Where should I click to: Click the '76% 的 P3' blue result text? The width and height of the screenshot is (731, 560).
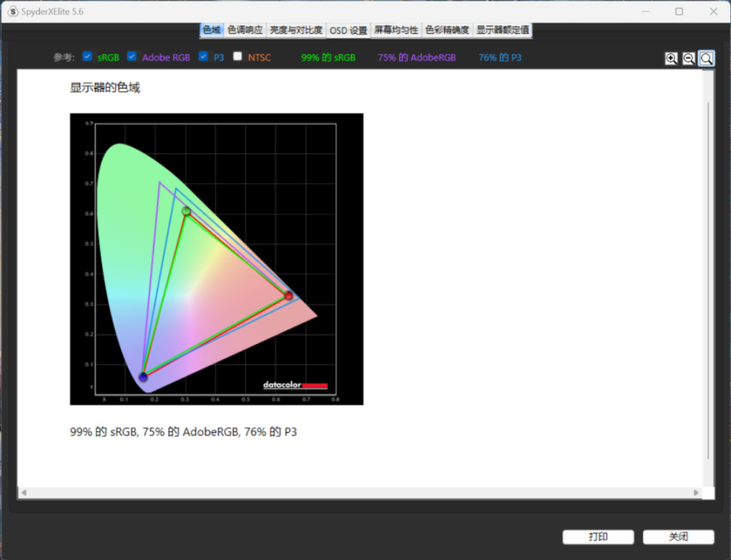[500, 57]
